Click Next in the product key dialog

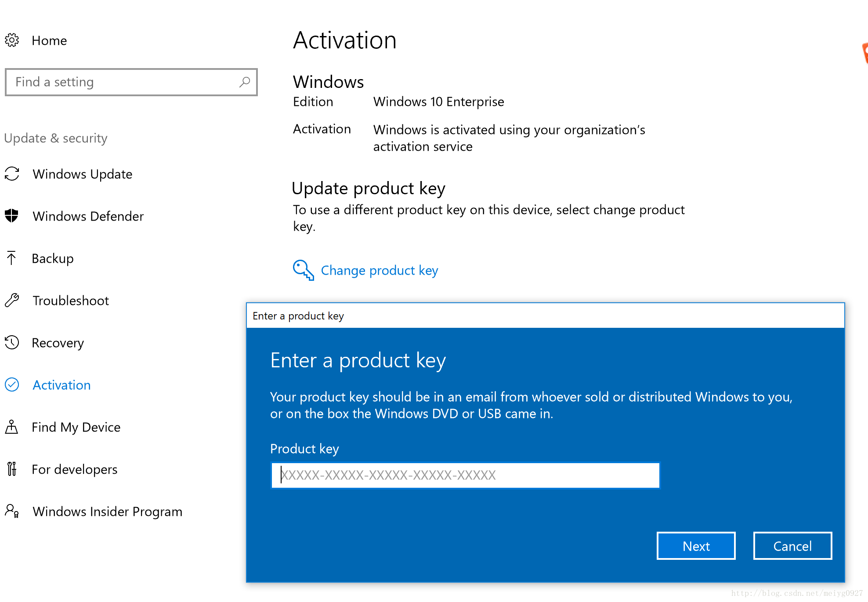pos(696,546)
